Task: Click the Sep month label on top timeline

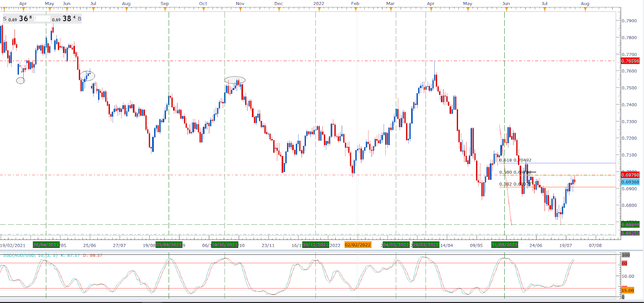Action: [x=165, y=4]
